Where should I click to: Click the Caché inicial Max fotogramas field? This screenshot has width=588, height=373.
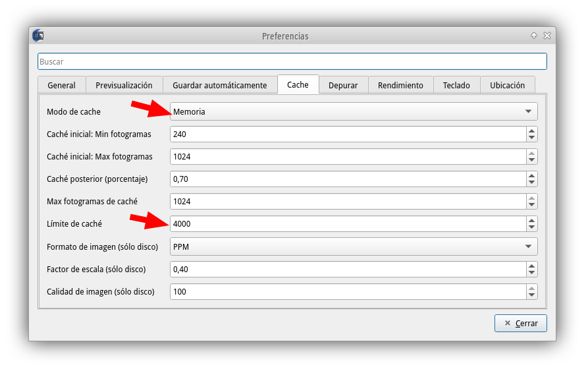point(348,156)
